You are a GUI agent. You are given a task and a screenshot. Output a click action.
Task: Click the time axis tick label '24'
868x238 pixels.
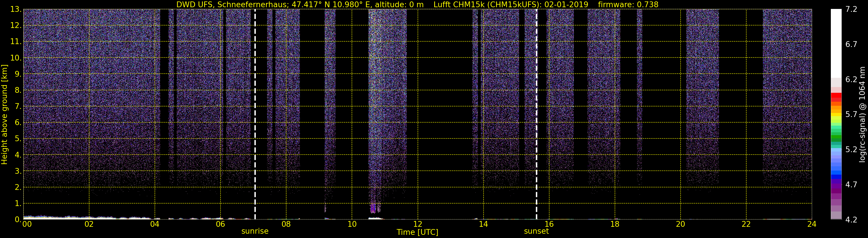click(x=812, y=224)
